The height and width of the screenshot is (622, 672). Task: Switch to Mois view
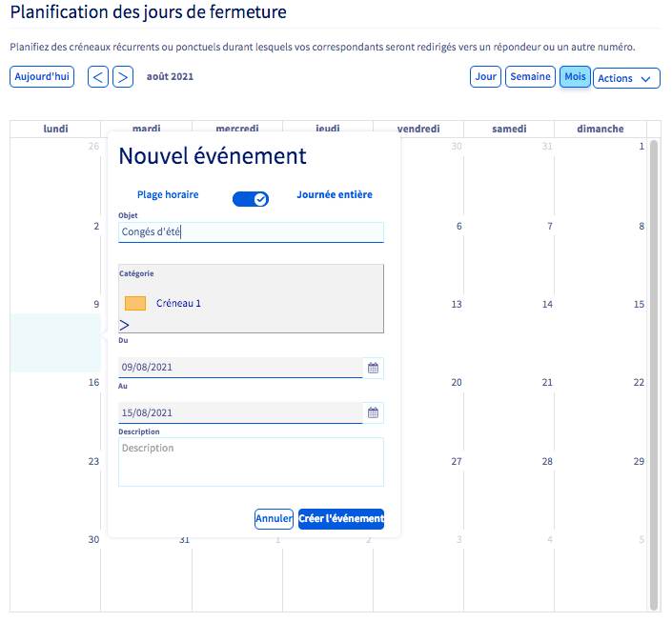575,77
